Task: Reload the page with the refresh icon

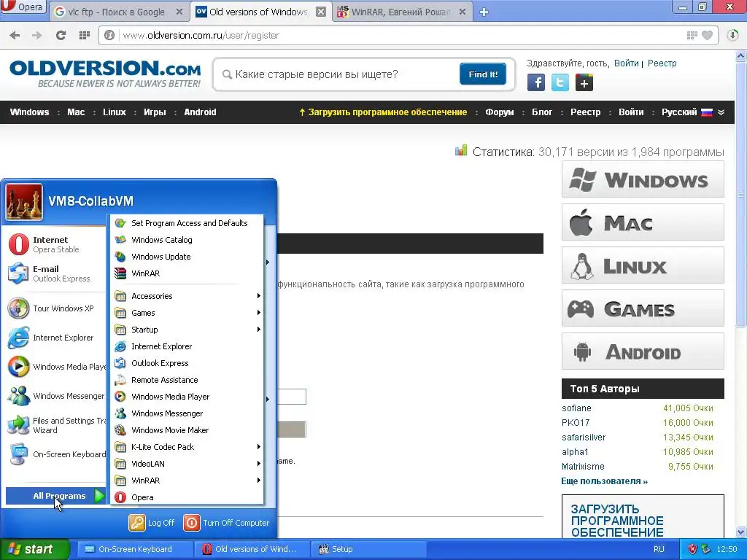Action: pyautogui.click(x=61, y=35)
